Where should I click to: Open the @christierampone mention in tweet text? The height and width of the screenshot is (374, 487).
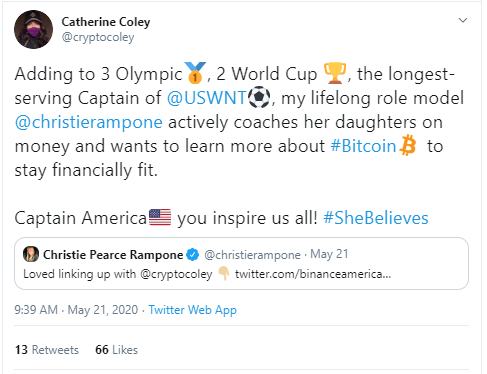point(89,122)
